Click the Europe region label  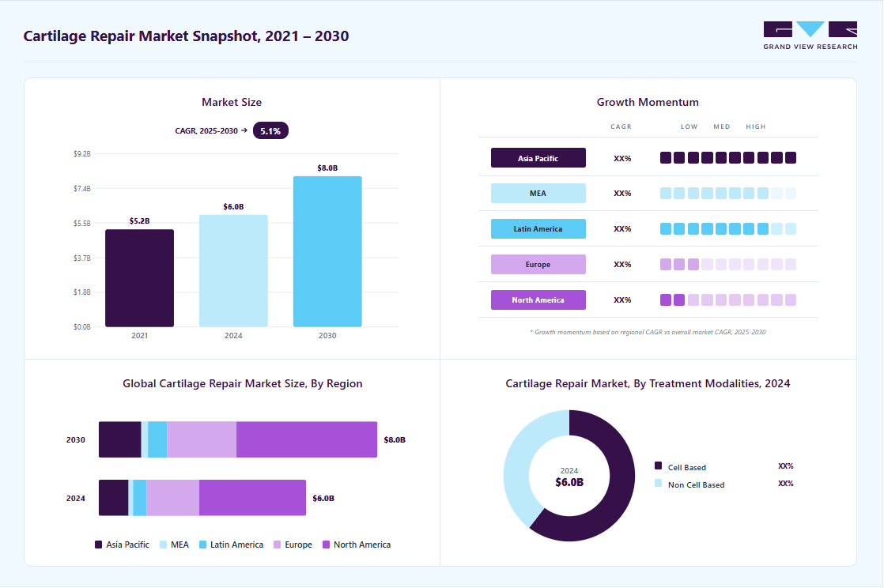click(x=538, y=265)
